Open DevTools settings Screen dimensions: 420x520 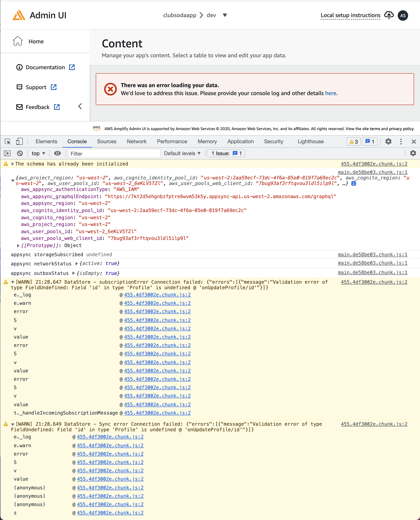[x=389, y=141]
